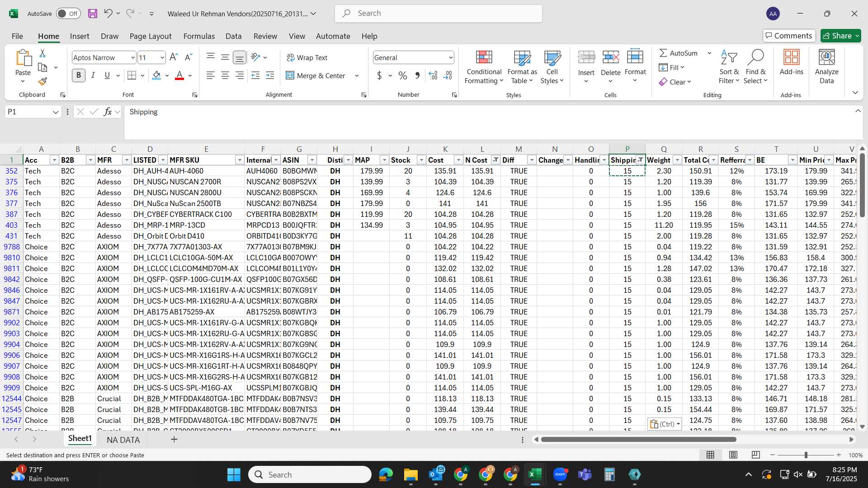Increase font size with large A icon
This screenshot has height=488, width=868.
(x=174, y=57)
